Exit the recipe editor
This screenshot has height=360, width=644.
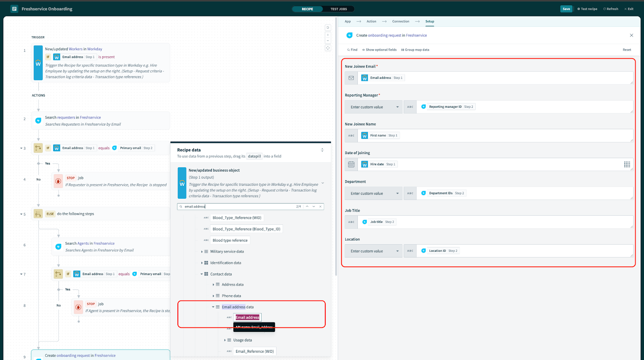[x=629, y=9]
